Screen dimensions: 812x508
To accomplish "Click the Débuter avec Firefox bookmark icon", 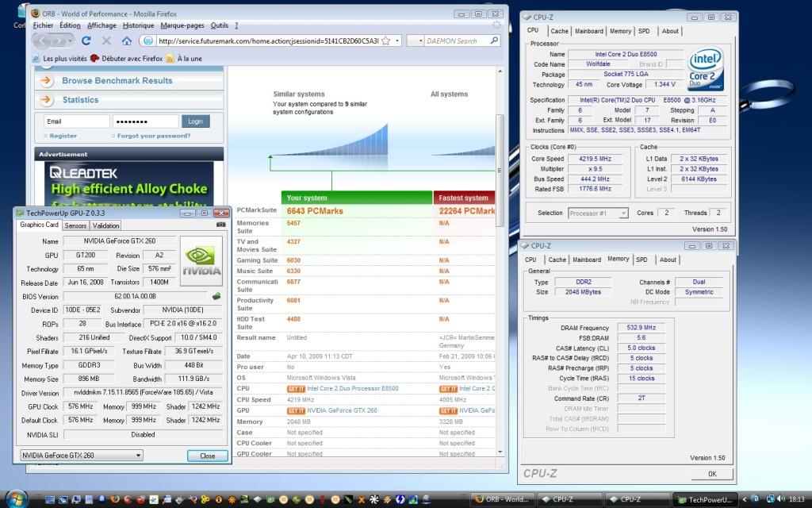I will (x=94, y=59).
